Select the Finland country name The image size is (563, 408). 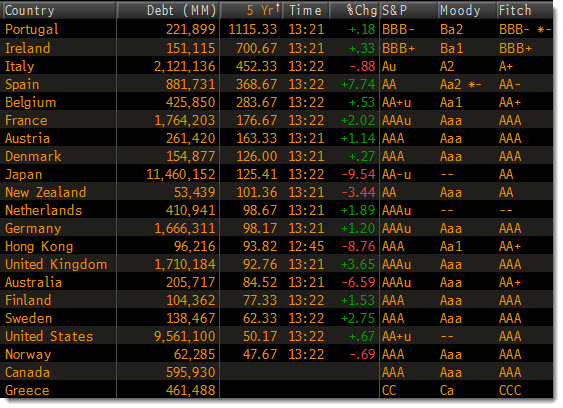point(28,300)
